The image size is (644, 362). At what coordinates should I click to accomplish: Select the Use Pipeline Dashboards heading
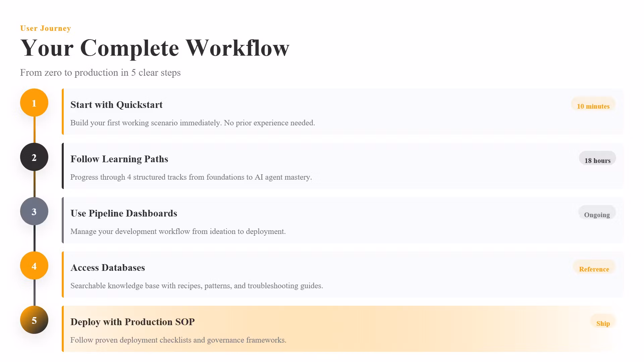(x=124, y=214)
